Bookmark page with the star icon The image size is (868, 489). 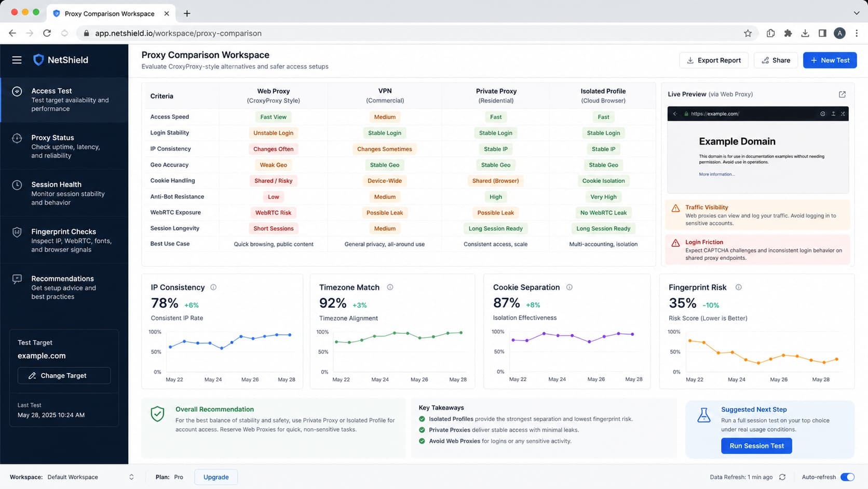[748, 33]
